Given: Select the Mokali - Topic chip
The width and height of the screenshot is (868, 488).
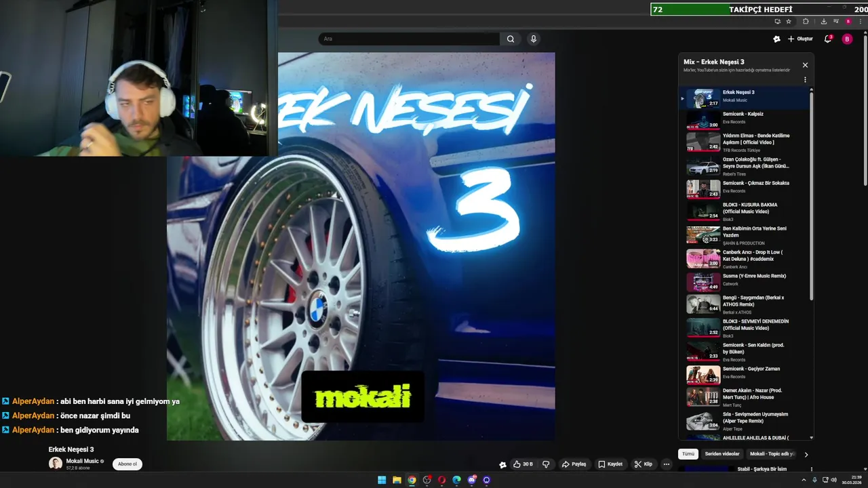Looking at the screenshot, I should click(x=772, y=454).
